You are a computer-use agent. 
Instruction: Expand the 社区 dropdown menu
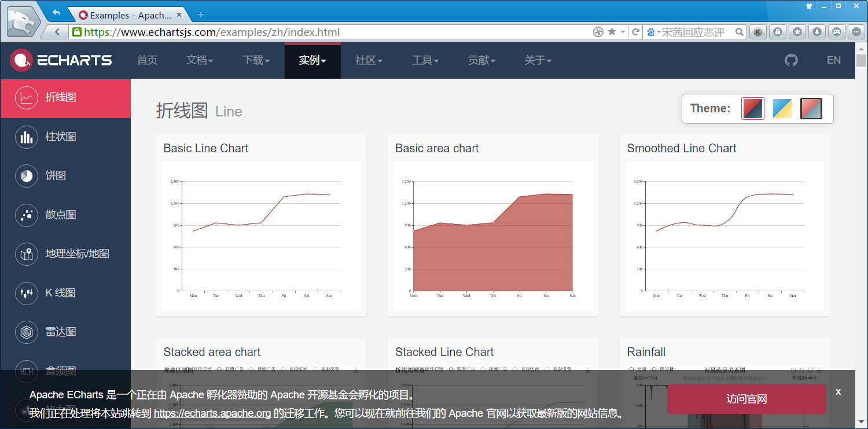point(369,60)
